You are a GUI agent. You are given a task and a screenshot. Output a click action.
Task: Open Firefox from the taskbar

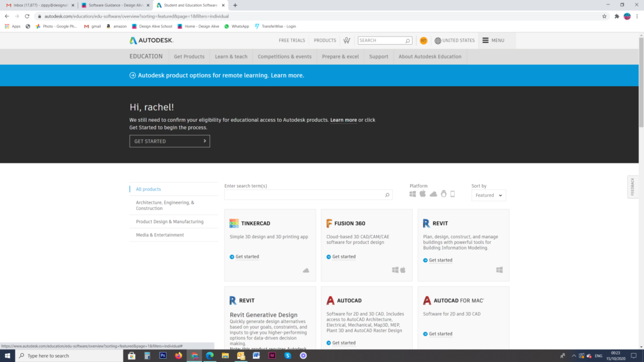pyautogui.click(x=179, y=356)
